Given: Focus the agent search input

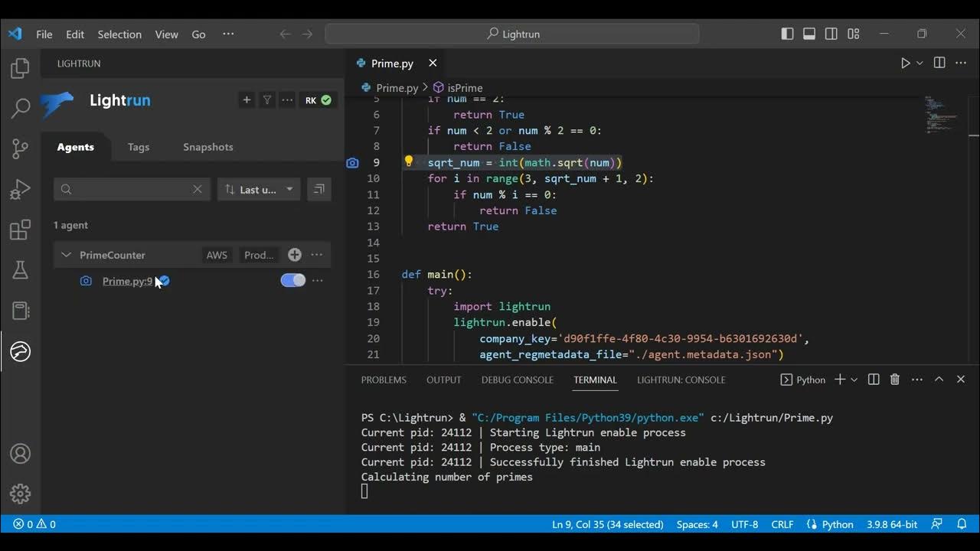Looking at the screenshot, I should coord(132,189).
